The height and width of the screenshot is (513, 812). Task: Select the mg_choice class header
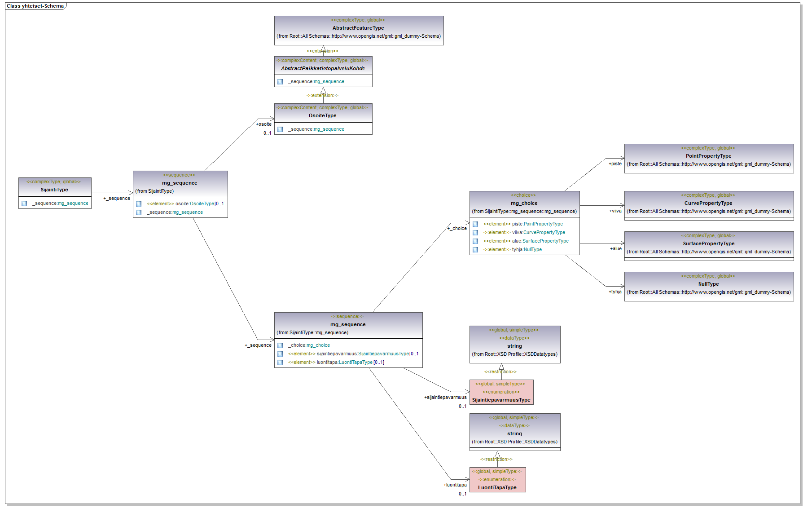pyautogui.click(x=524, y=203)
